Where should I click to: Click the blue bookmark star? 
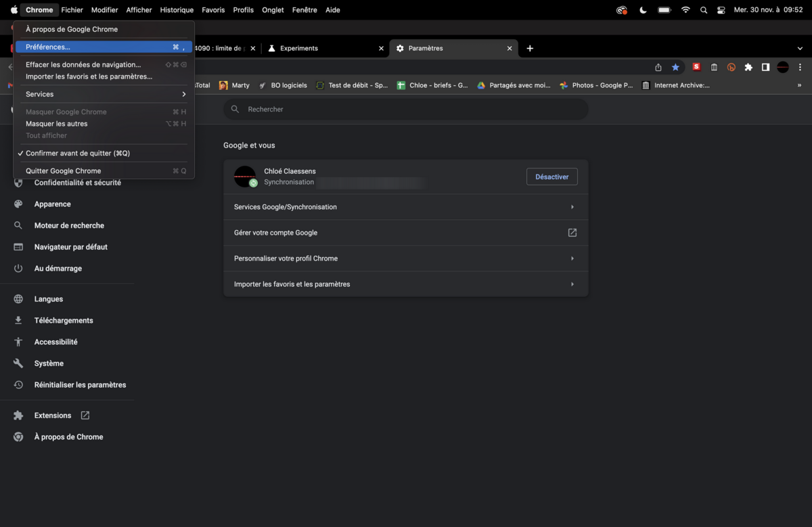[x=675, y=67]
